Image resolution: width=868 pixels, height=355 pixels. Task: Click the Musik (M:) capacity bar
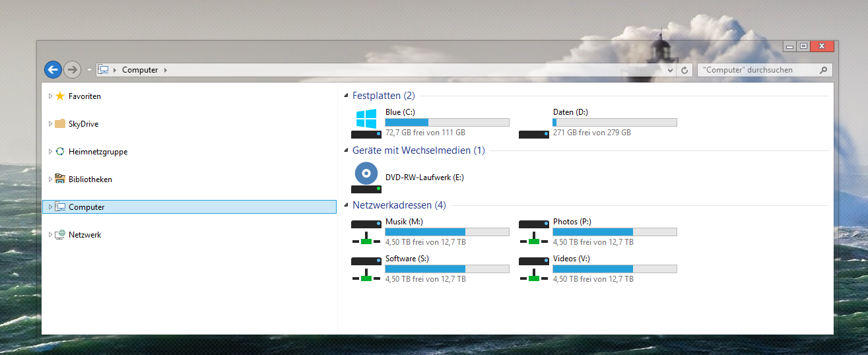click(447, 232)
